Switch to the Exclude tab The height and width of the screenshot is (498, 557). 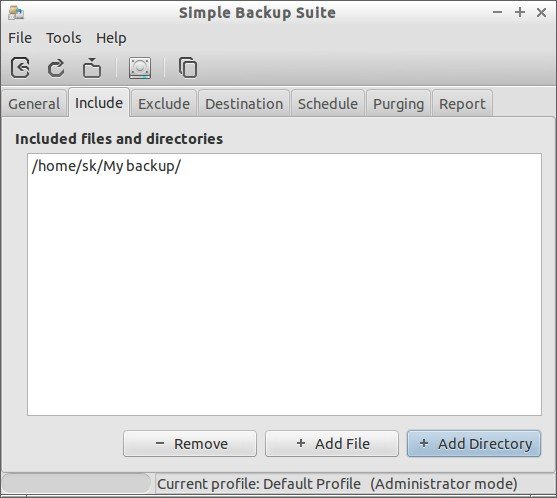164,103
